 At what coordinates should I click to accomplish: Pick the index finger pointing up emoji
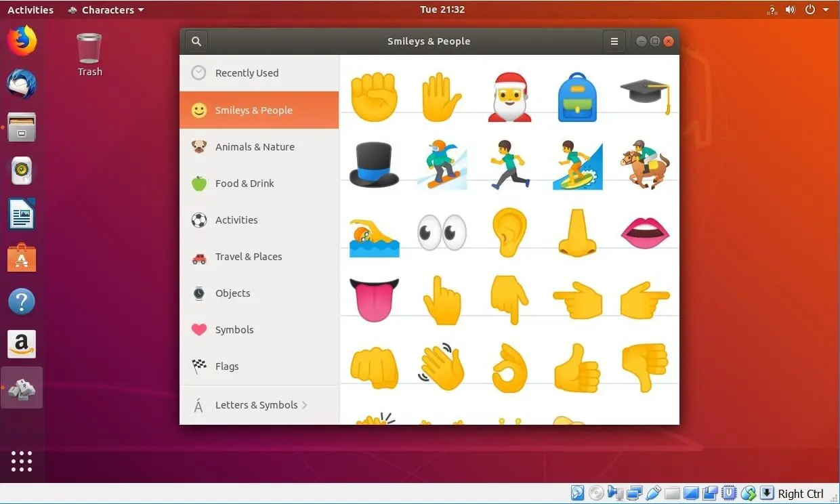[x=442, y=300]
